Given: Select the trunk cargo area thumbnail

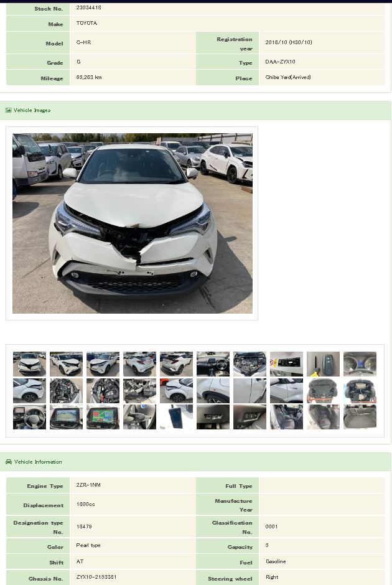Looking at the screenshot, I should pyautogui.click(x=360, y=417).
